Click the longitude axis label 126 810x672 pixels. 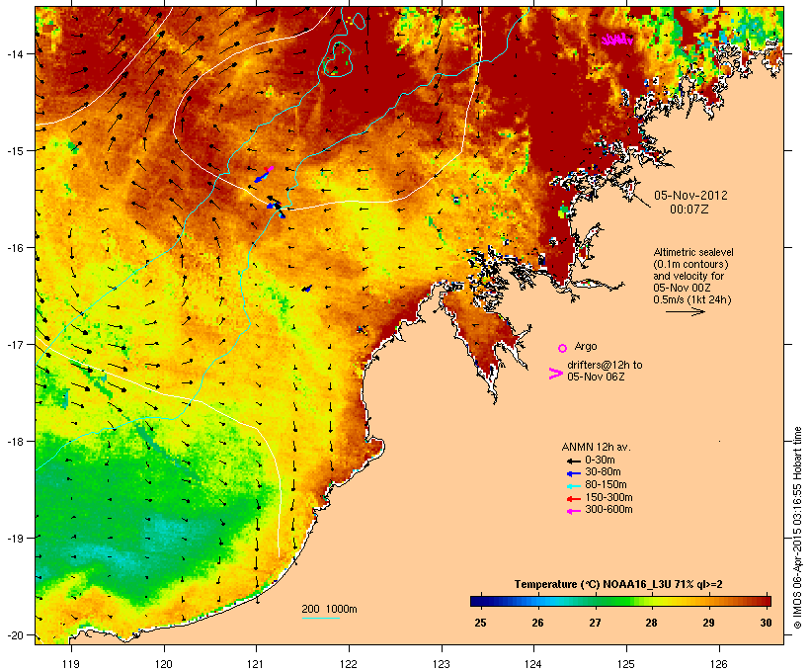tap(718, 664)
